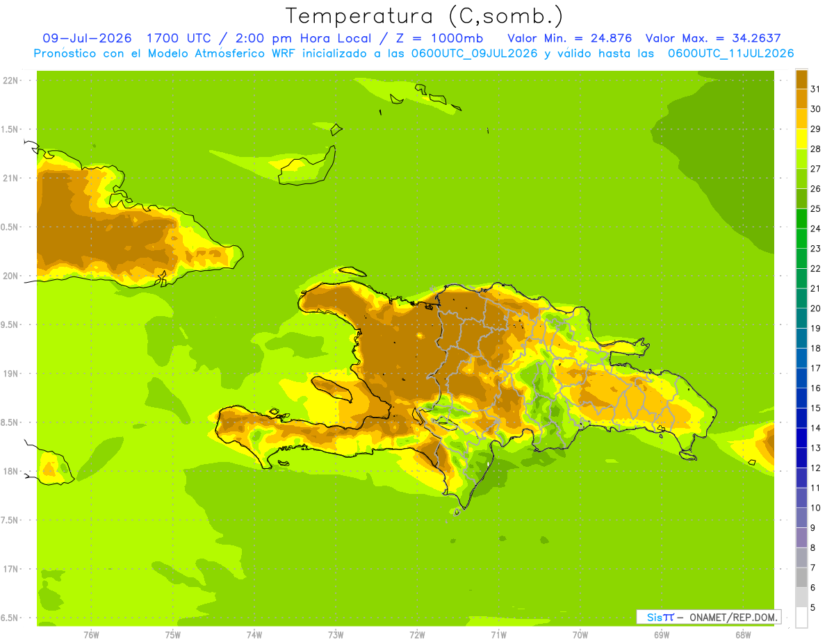834x644 pixels.
Task: Click the gray swatch between 6 and 7
Action: pyautogui.click(x=801, y=577)
